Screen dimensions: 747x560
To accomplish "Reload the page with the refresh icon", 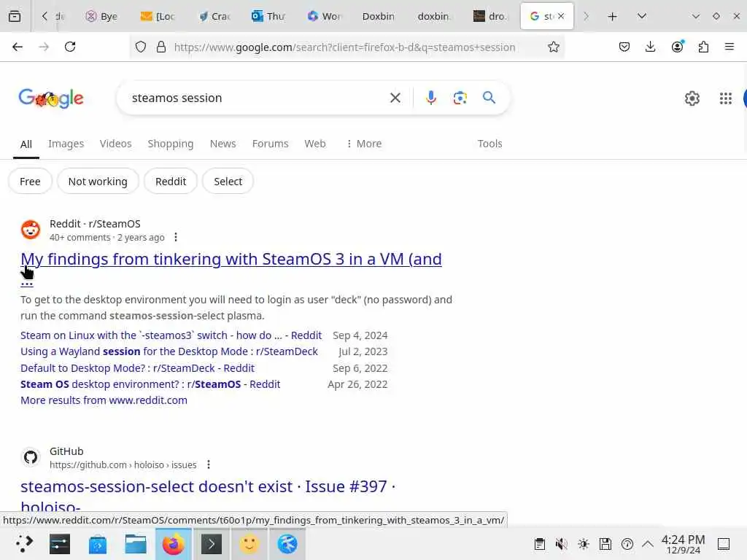I will coord(70,47).
